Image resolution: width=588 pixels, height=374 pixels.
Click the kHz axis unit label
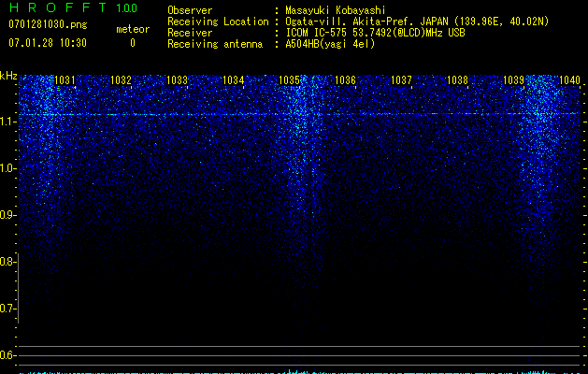(x=8, y=76)
